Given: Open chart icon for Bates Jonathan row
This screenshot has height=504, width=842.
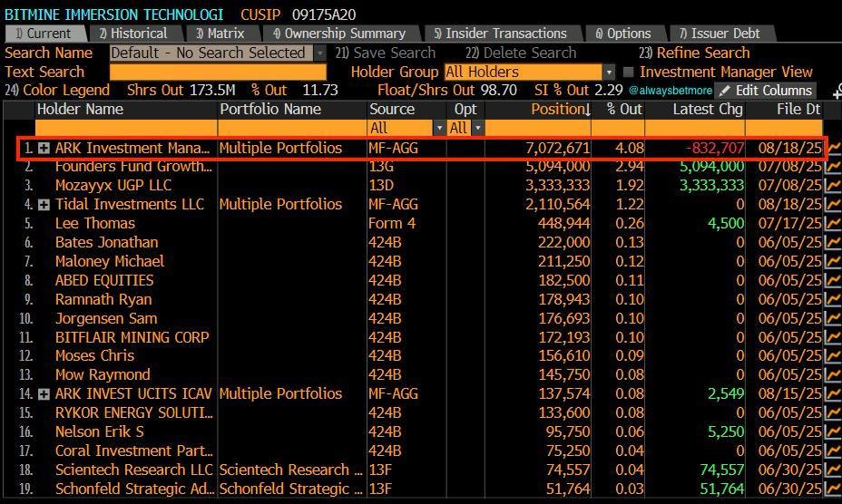Looking at the screenshot, I should click(x=834, y=243).
